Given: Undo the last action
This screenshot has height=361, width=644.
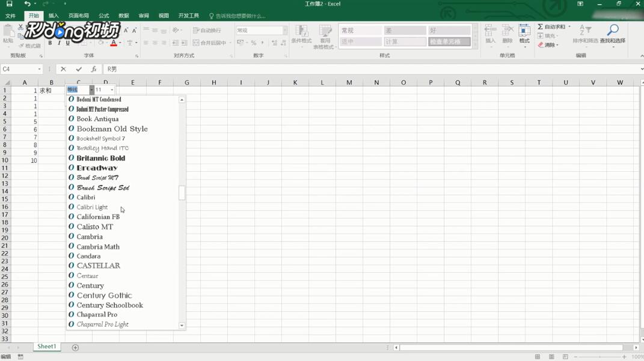Looking at the screenshot, I should pyautogui.click(x=27, y=4).
